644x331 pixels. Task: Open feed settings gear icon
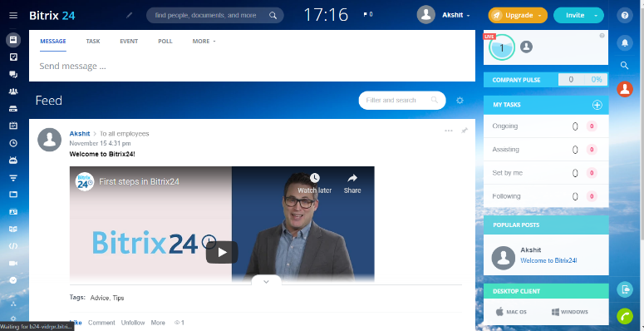[460, 101]
